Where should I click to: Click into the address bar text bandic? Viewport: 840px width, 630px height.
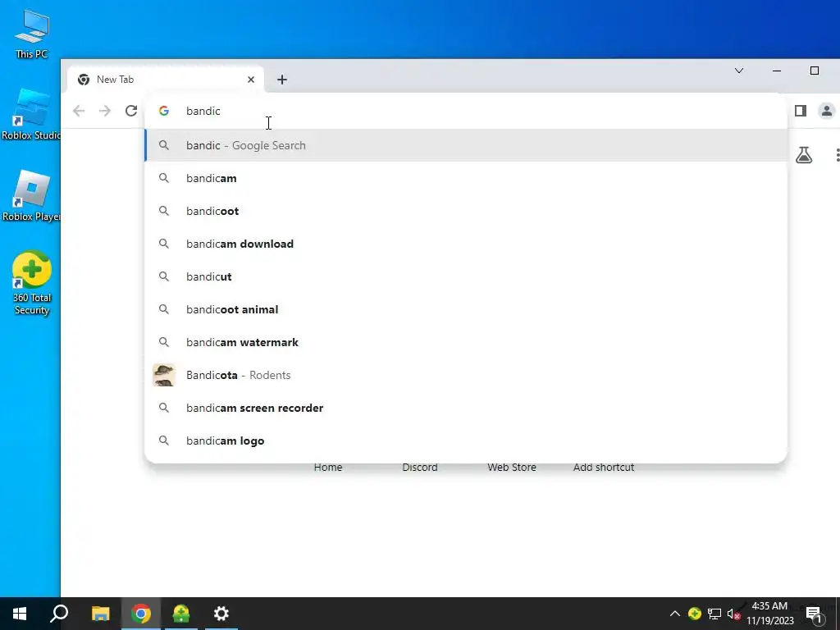(x=203, y=111)
